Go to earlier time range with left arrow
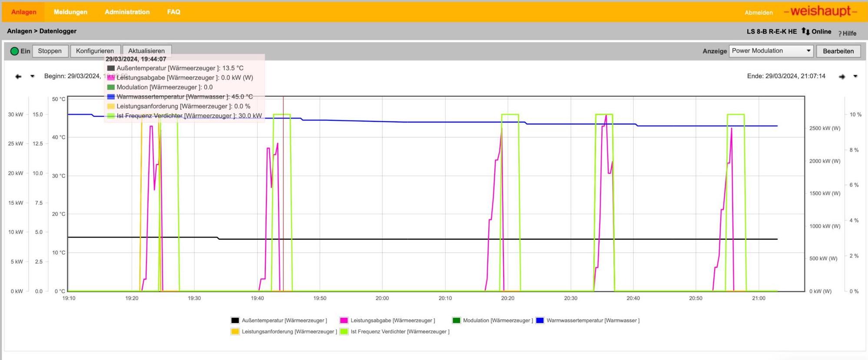The width and height of the screenshot is (868, 360). click(x=18, y=76)
